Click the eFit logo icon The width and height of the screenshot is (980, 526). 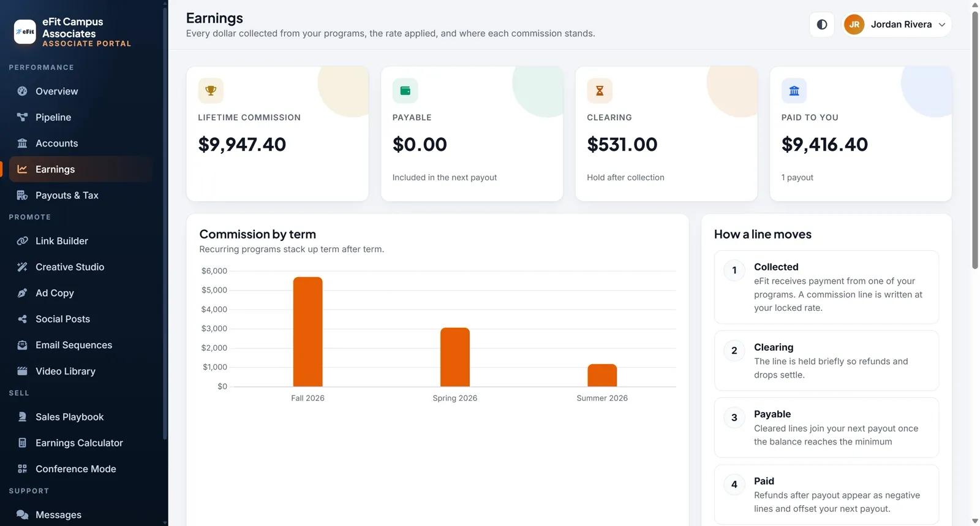point(25,32)
